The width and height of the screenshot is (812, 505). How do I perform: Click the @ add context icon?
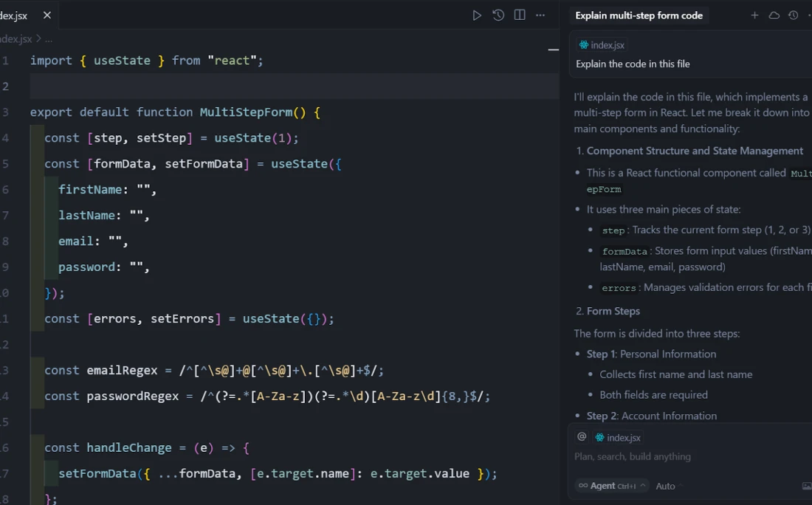pos(582,437)
